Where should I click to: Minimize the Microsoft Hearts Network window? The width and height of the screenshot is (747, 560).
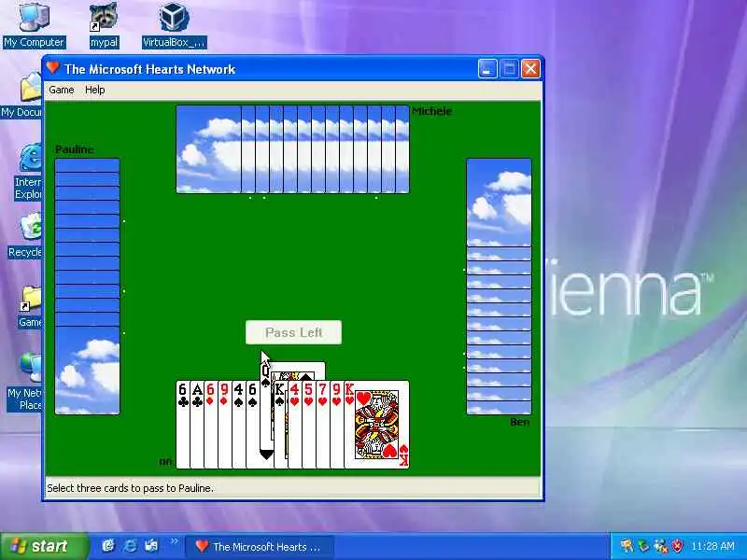[x=487, y=69]
